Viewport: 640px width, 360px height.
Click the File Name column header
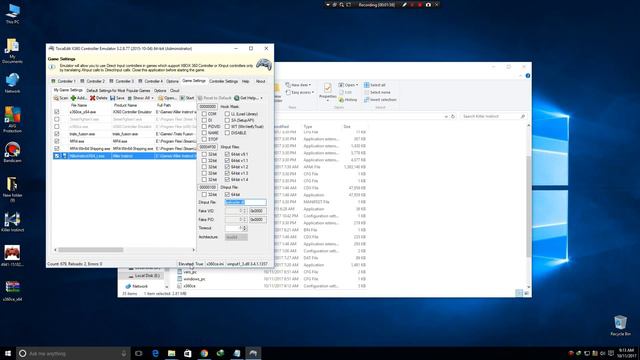[x=79, y=105]
